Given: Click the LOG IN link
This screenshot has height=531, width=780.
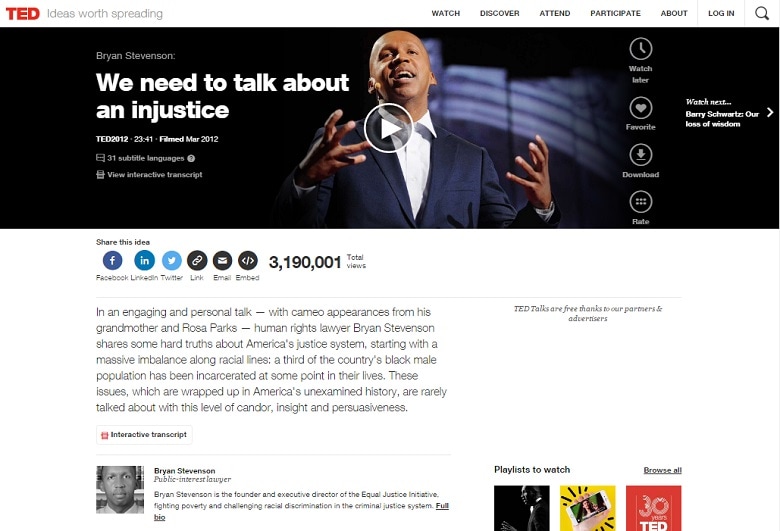Looking at the screenshot, I should (x=721, y=13).
